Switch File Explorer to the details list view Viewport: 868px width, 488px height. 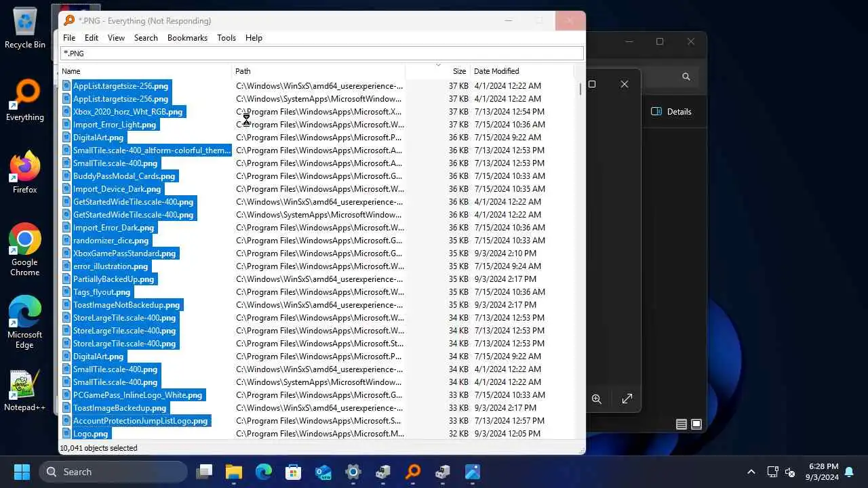pyautogui.click(x=682, y=424)
